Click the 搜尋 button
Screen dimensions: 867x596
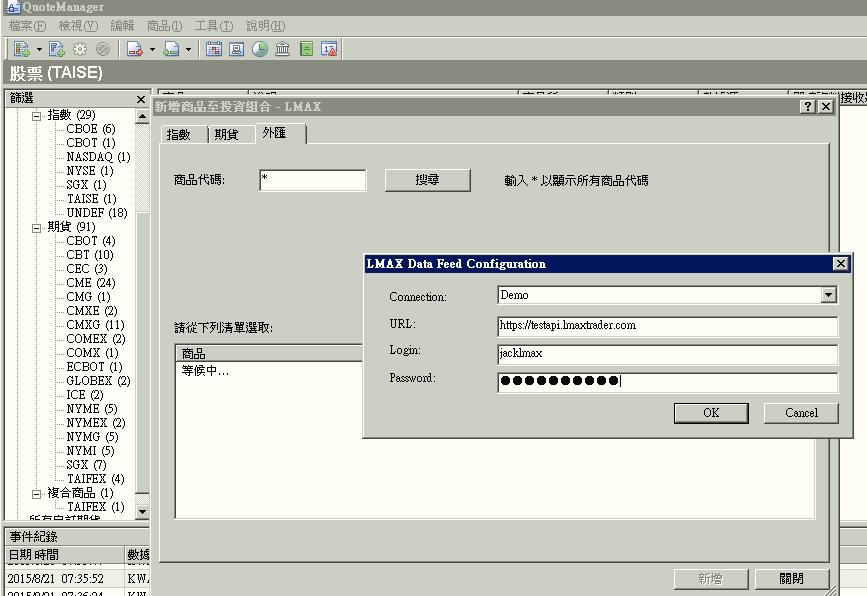(x=427, y=180)
